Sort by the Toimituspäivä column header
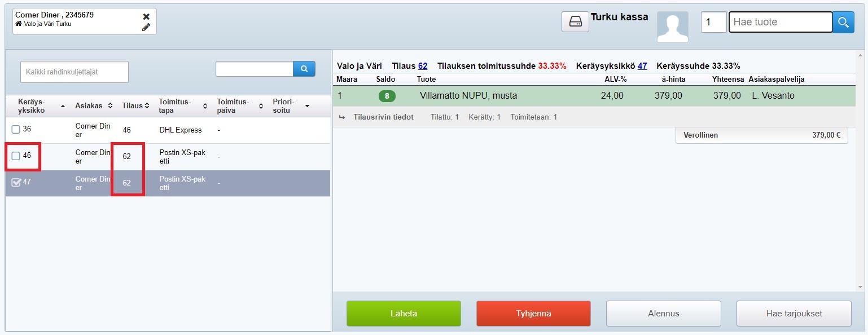868x335 pixels. point(240,106)
